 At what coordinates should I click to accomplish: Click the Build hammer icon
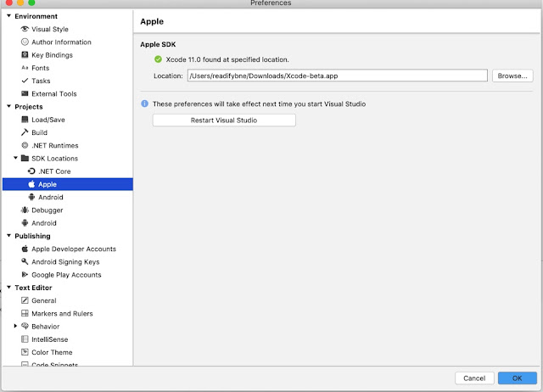(25, 132)
